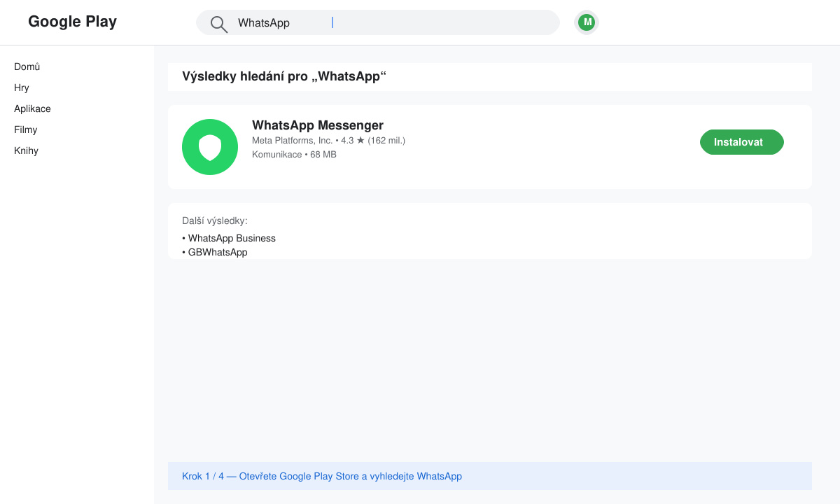The image size is (840, 504).
Task: Open the WhatsApp Messenger title
Action: tap(318, 125)
